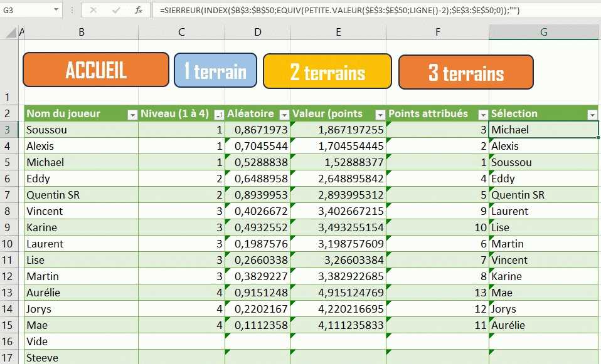Click the Name Box showing G3
Image resolution: width=601 pixels, height=364 pixels.
point(25,11)
